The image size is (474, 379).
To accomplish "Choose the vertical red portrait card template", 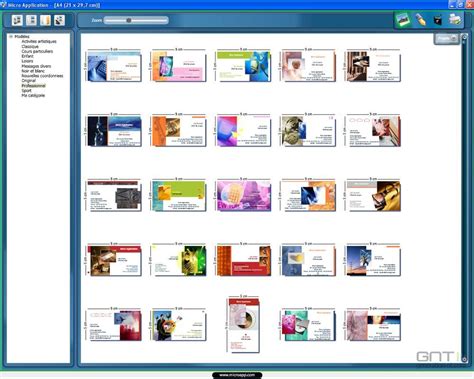I will [x=244, y=325].
